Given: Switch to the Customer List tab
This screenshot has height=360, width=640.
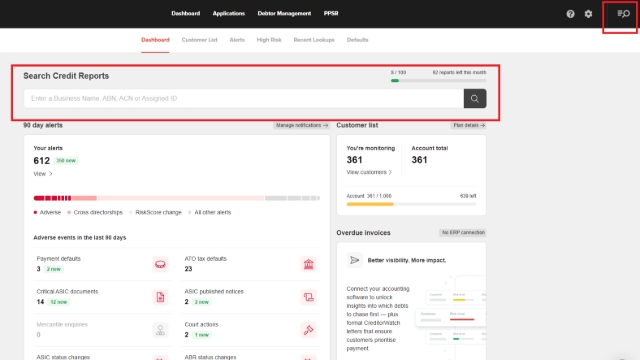Looking at the screenshot, I should tap(200, 40).
